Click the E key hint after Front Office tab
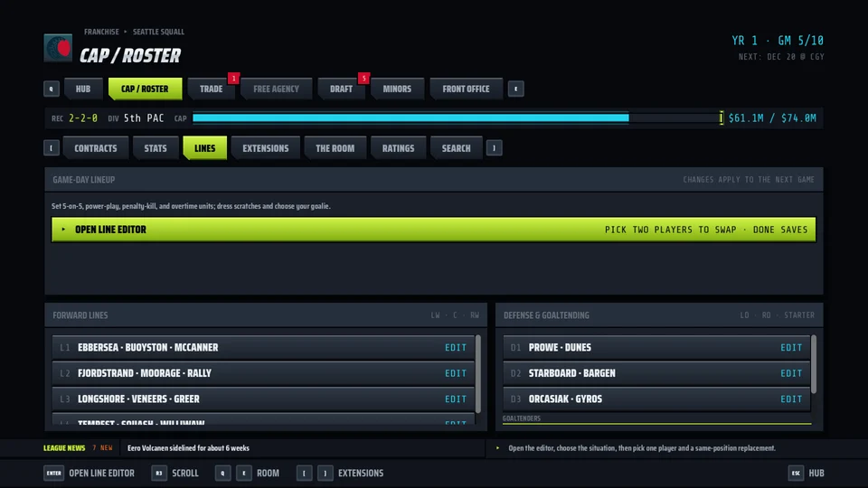 (x=516, y=89)
